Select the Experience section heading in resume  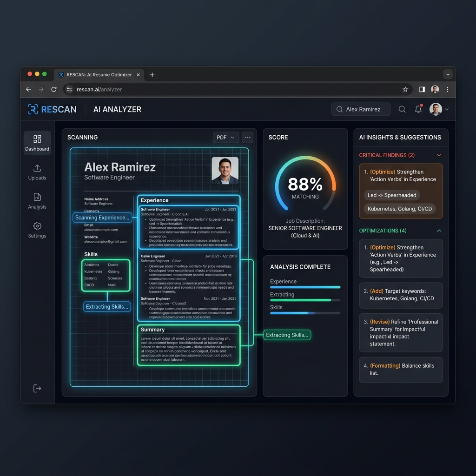(154, 200)
